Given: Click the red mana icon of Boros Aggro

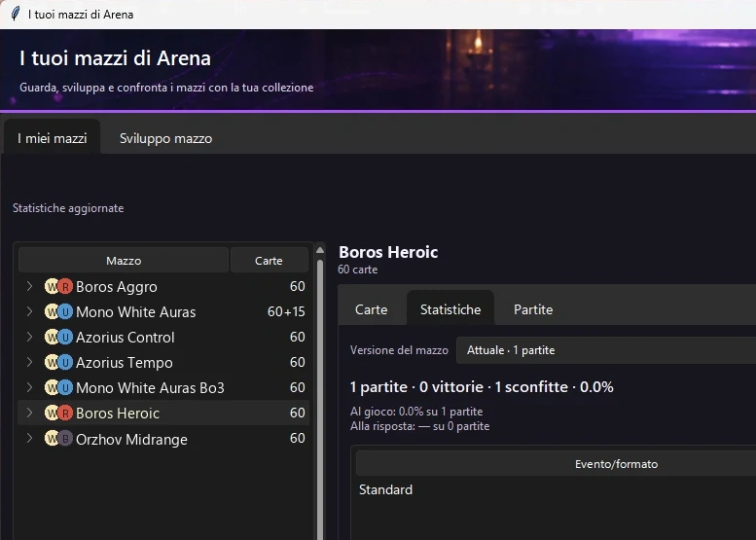Looking at the screenshot, I should [x=65, y=286].
